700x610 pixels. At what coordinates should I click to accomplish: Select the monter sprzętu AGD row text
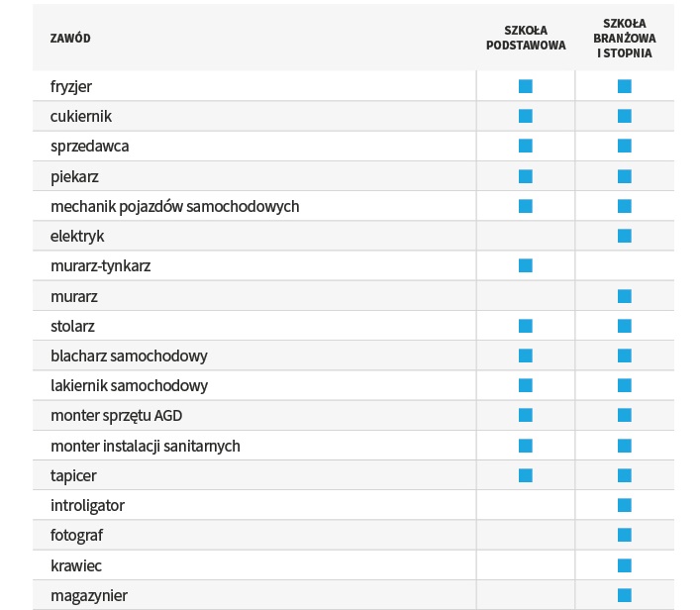tap(116, 416)
